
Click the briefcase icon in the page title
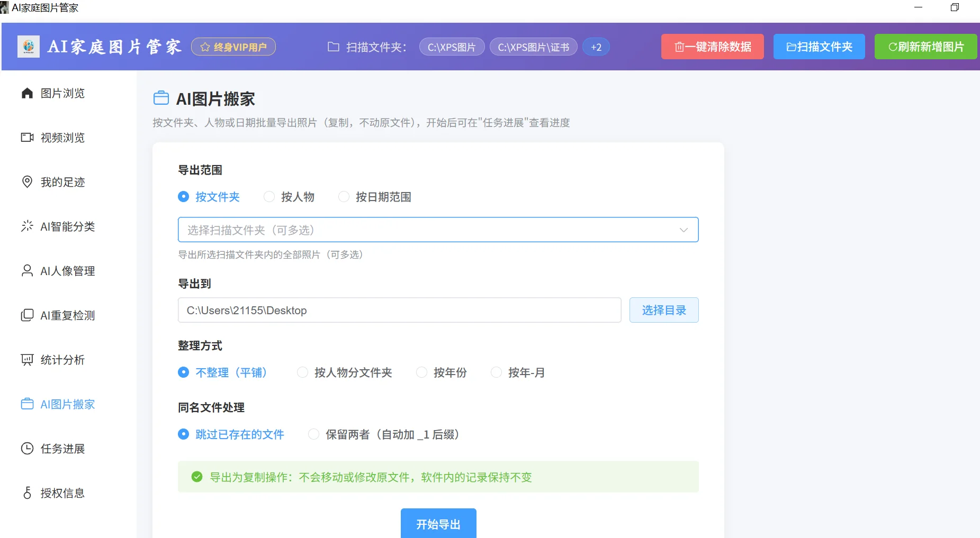click(161, 98)
